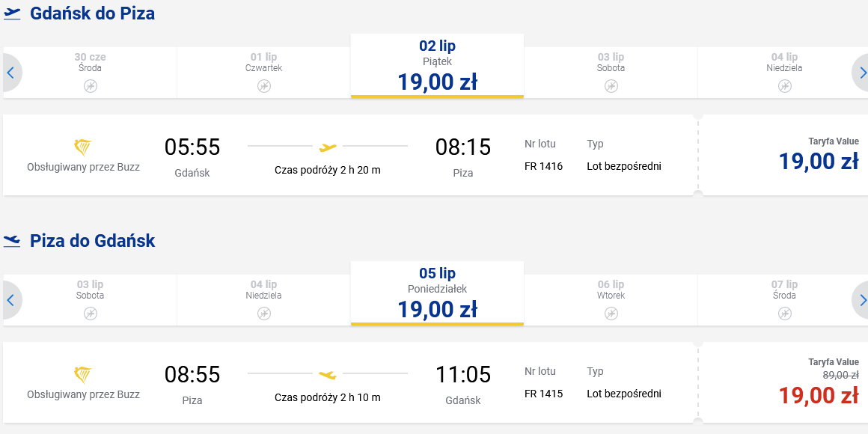This screenshot has width=868, height=434.
Task: Select the 05 lip Poniedziałek date tab
Action: click(437, 293)
